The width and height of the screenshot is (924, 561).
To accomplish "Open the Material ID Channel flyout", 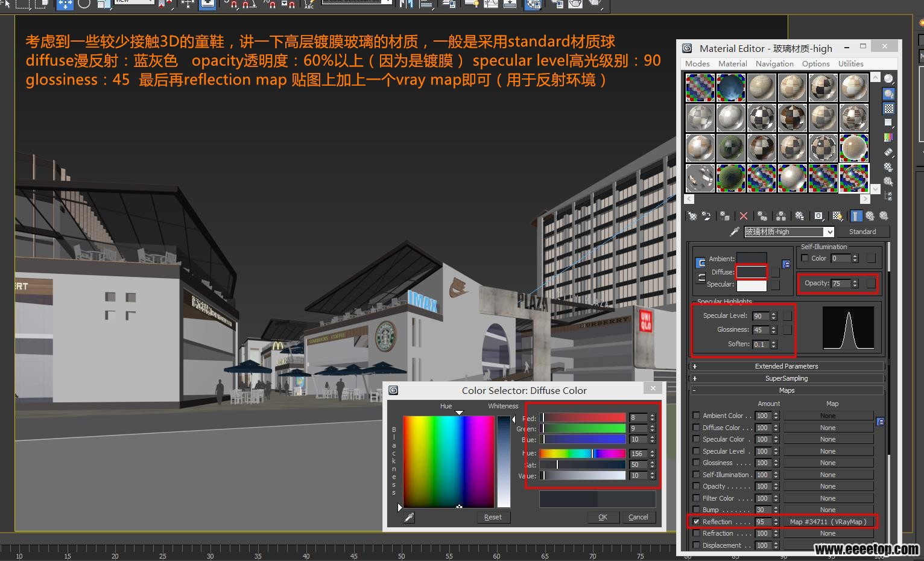I will pyautogui.click(x=818, y=216).
